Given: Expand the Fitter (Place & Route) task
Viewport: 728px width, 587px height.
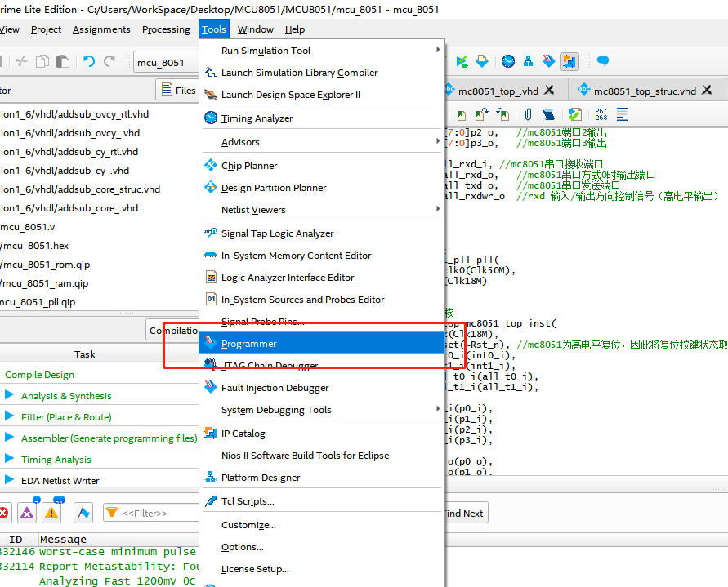Looking at the screenshot, I should click(x=10, y=417).
